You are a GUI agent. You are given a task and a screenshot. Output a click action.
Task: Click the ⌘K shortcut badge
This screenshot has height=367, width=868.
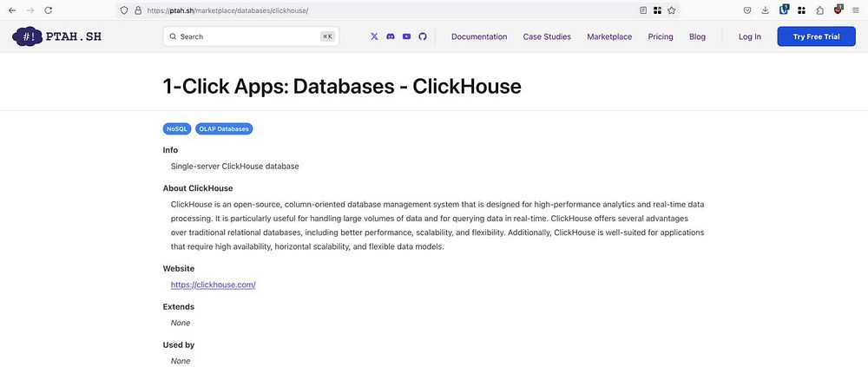pos(327,36)
